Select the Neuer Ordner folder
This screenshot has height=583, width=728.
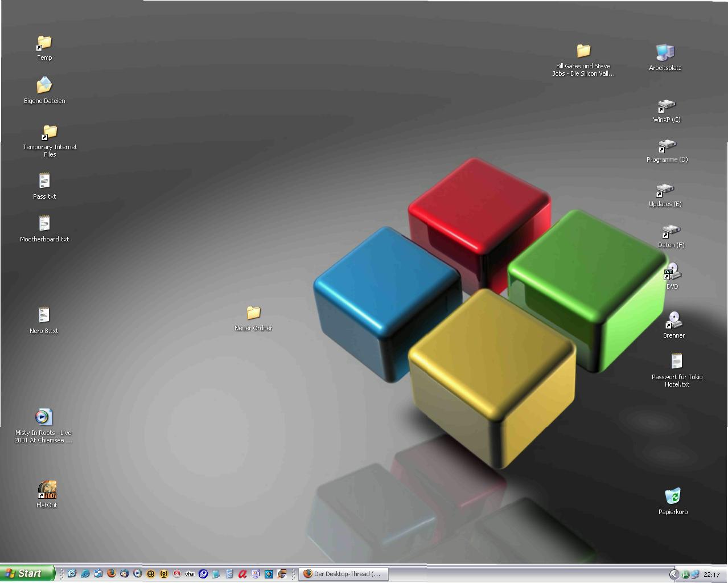pos(253,313)
